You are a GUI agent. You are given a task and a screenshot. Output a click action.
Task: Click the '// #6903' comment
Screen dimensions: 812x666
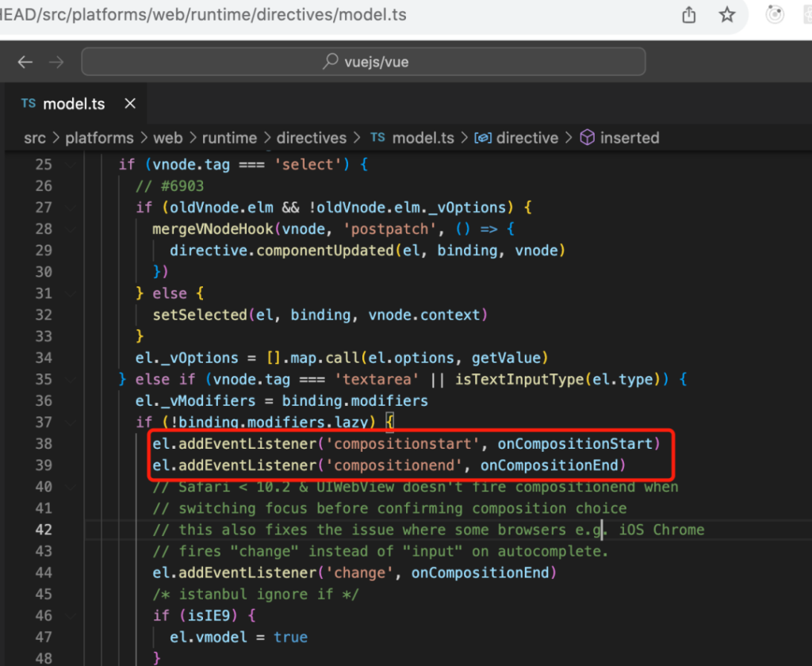point(170,186)
